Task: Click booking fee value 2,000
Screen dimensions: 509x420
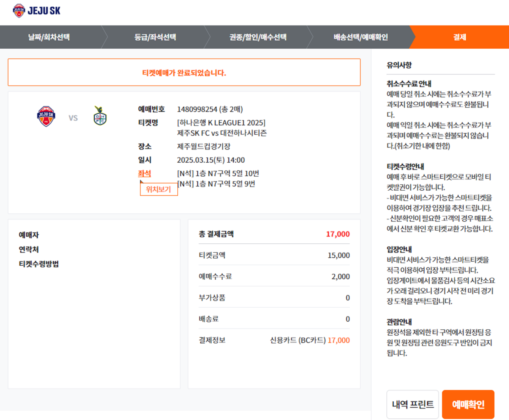Action: click(x=341, y=276)
